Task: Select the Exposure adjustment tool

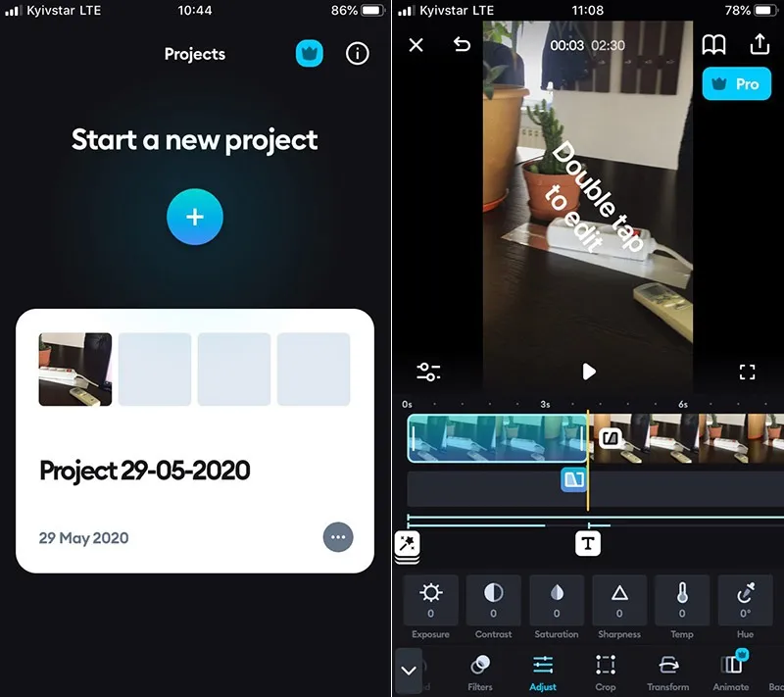Action: click(430, 601)
